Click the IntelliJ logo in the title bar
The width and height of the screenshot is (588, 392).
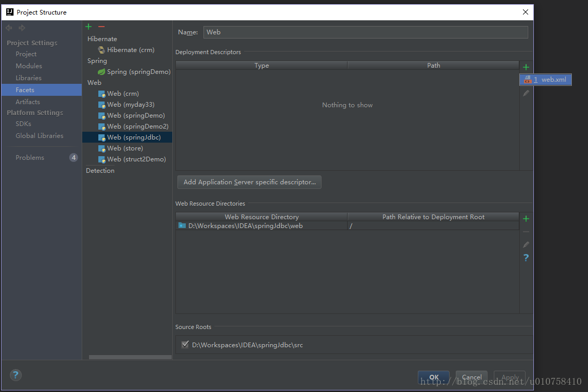pyautogui.click(x=10, y=12)
